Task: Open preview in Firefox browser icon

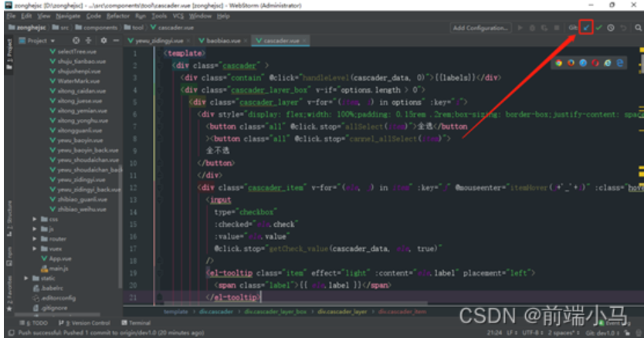Action: [x=571, y=63]
